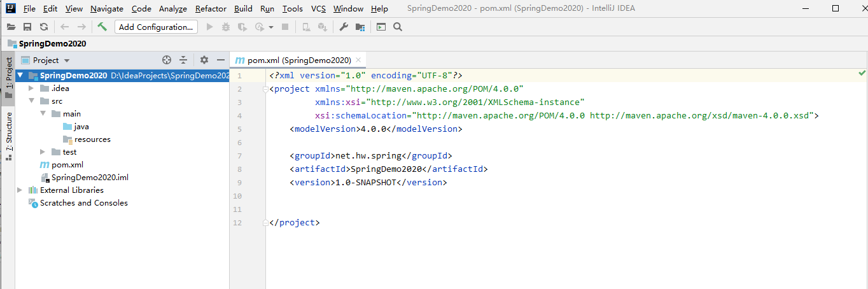The image size is (868, 289).
Task: Click the Profiler run icon
Action: pyautogui.click(x=260, y=27)
